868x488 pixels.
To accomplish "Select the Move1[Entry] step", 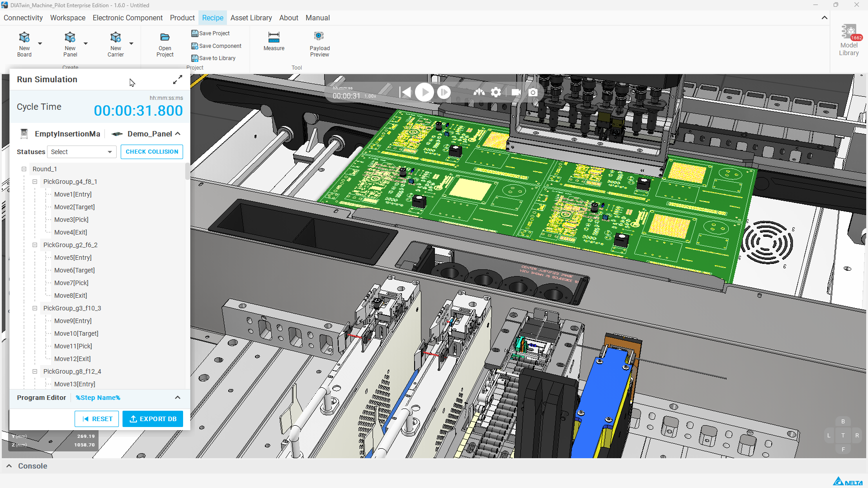I will click(x=73, y=194).
